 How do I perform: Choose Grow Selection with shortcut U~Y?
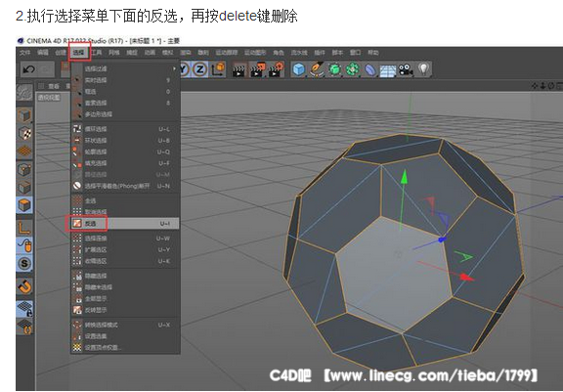[x=125, y=249]
